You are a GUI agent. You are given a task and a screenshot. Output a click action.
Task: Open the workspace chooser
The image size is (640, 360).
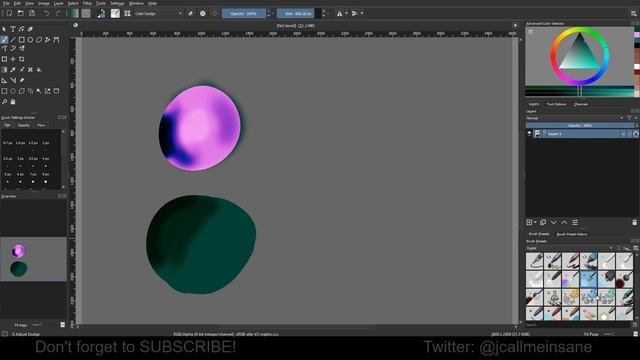coord(634,13)
